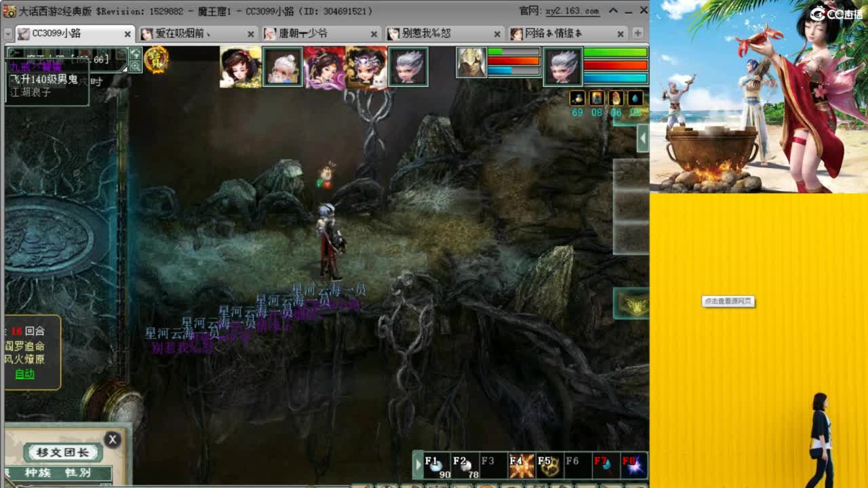The image size is (868, 488).
Task: Open the xy2.163.com official website link
Action: click(572, 11)
